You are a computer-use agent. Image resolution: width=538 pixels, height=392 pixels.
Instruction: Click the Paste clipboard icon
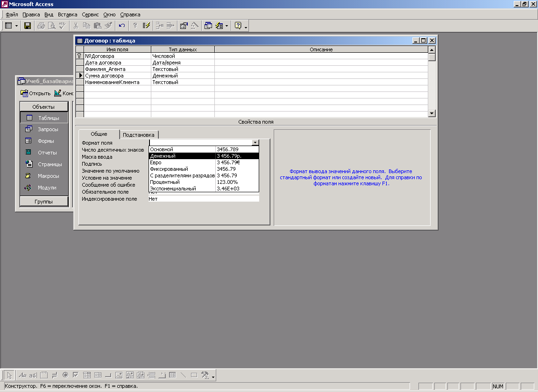click(98, 26)
